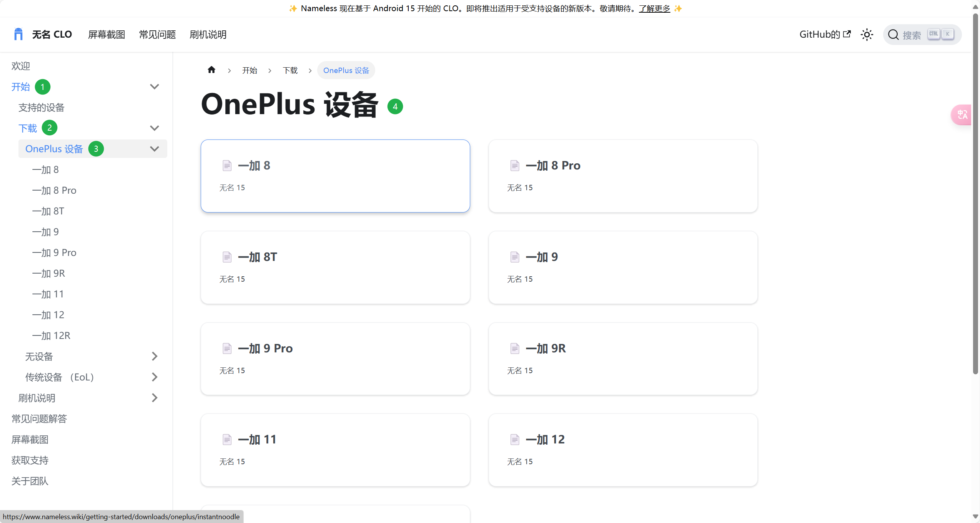
Task: Collapse the 开始 sidebar section chevron
Action: tap(154, 87)
